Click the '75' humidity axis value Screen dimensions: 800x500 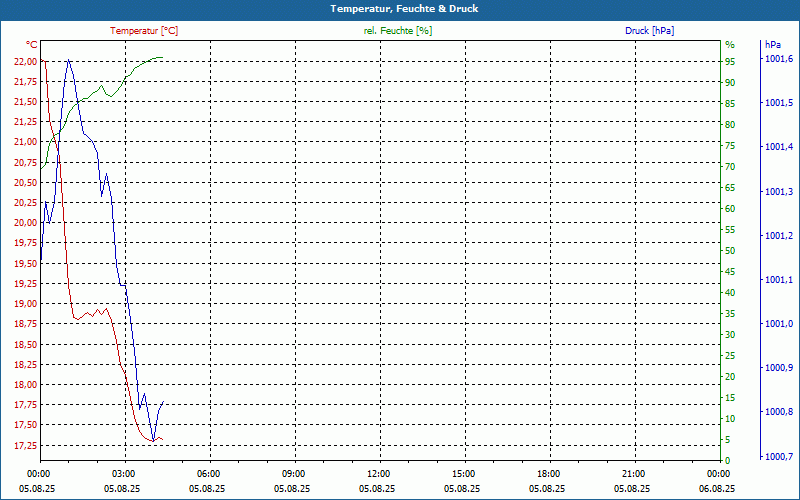coord(730,145)
